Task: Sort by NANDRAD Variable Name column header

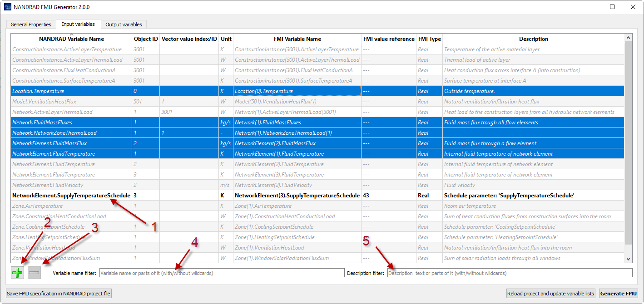Action: 71,39
